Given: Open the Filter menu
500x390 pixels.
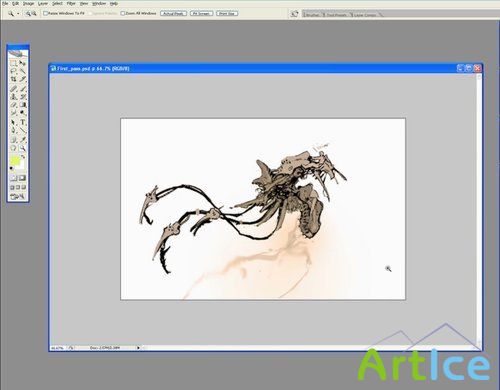Looking at the screenshot, I should coord(71,3).
